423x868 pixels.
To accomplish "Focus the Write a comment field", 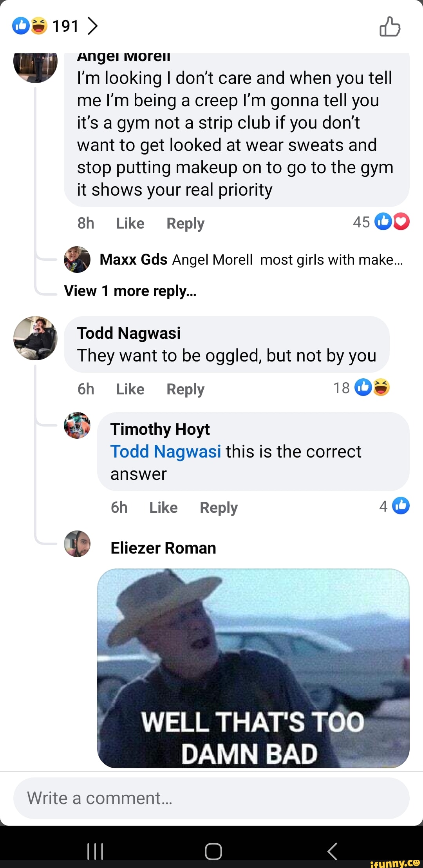I will (x=211, y=798).
